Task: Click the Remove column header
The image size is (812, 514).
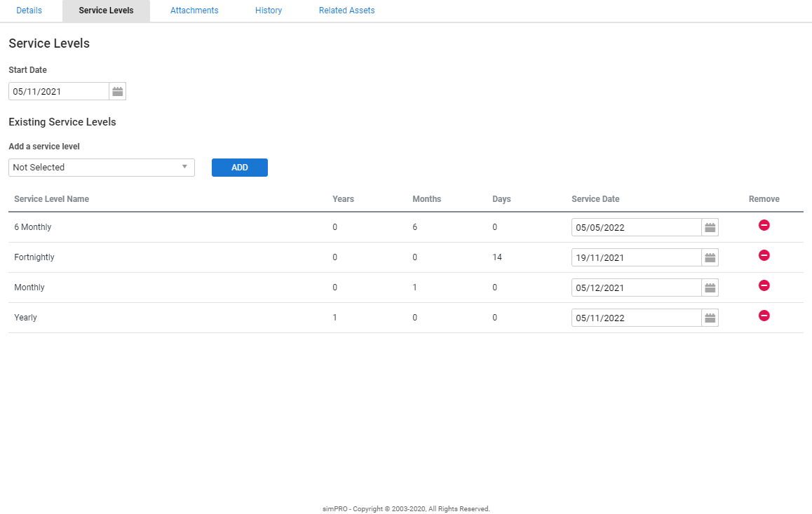Action: (x=764, y=198)
